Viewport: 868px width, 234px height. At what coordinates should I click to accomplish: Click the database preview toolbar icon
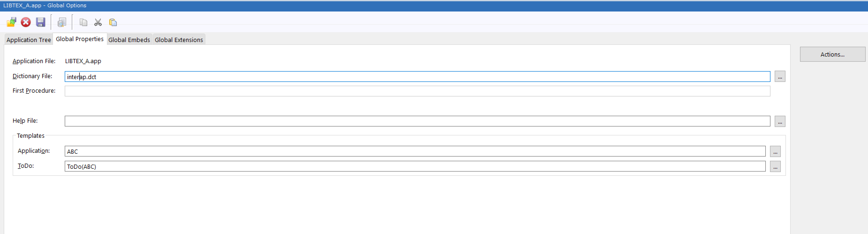[x=62, y=22]
